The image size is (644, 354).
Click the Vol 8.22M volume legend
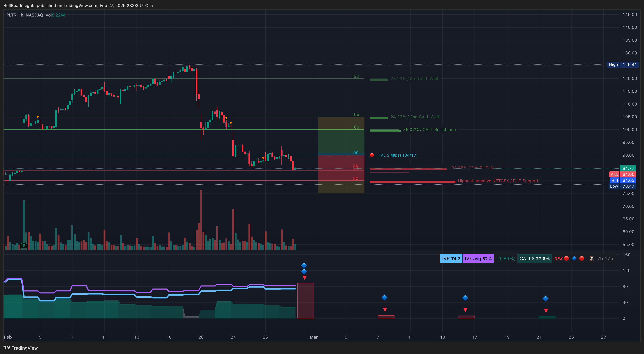click(x=55, y=15)
